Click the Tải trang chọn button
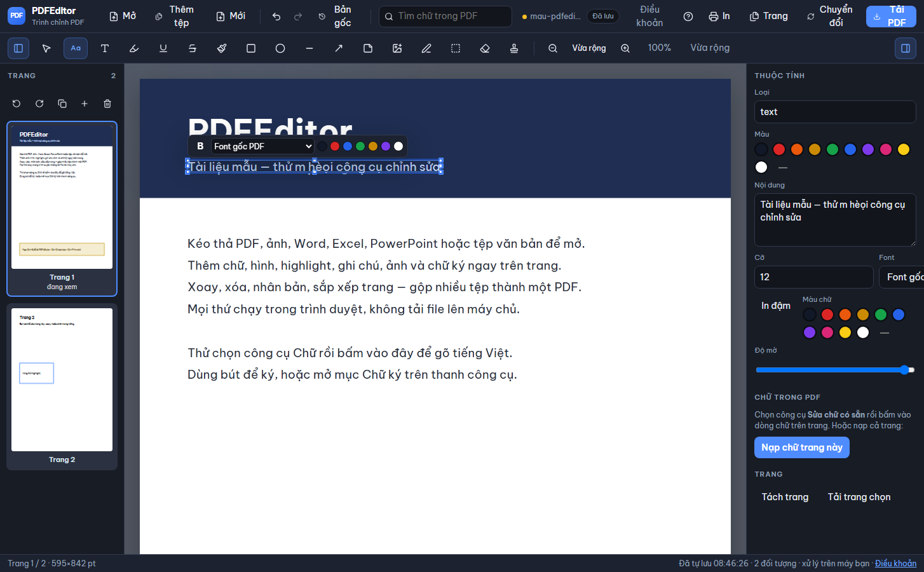Image resolution: width=924 pixels, height=572 pixels. [859, 497]
